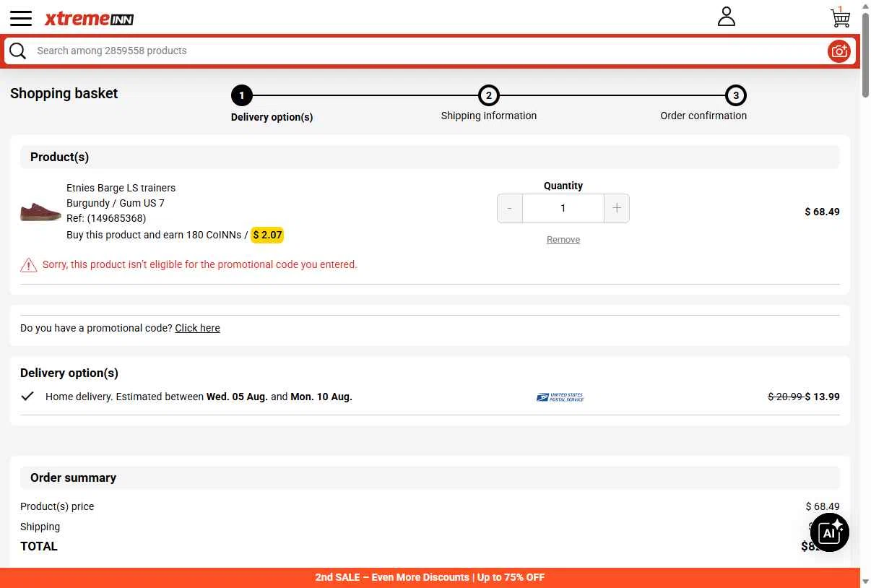Decrease quantity with the minus button
Viewport: 871px width, 588px height.
tap(510, 208)
